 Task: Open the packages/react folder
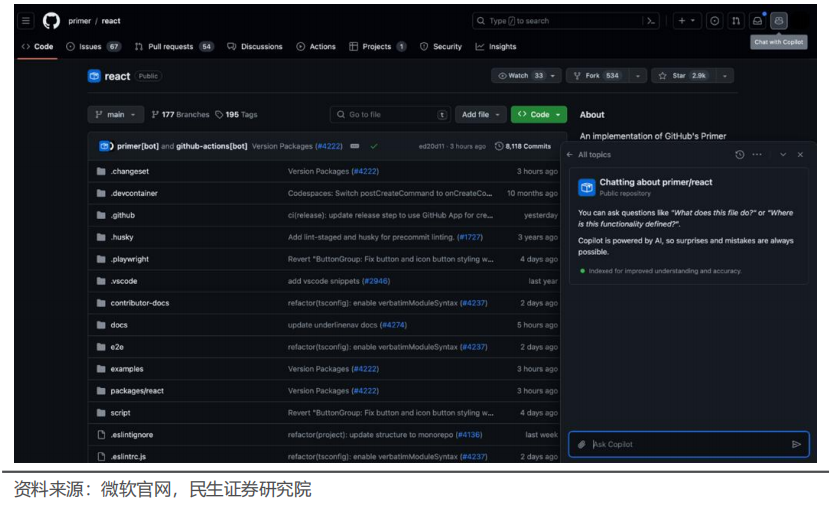pos(137,391)
